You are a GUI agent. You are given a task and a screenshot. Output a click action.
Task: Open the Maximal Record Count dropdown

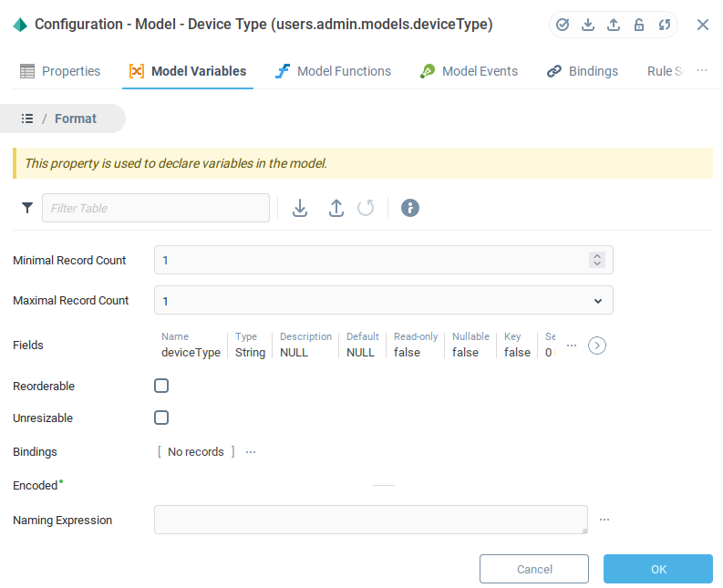597,301
